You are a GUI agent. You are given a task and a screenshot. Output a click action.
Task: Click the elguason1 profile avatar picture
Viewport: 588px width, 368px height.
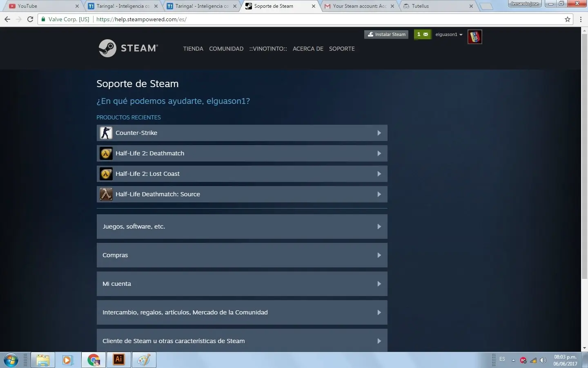coord(474,36)
